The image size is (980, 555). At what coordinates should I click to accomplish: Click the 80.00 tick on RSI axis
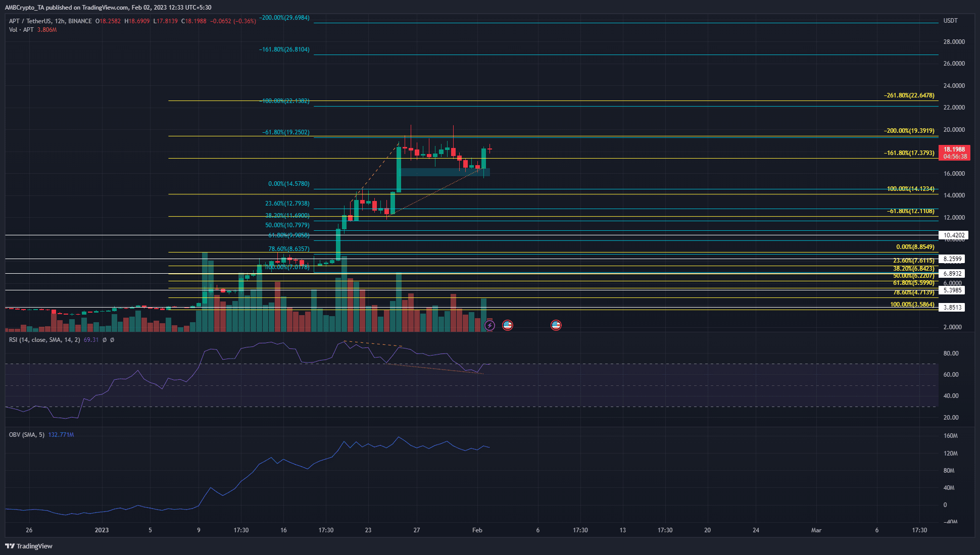[951, 354]
